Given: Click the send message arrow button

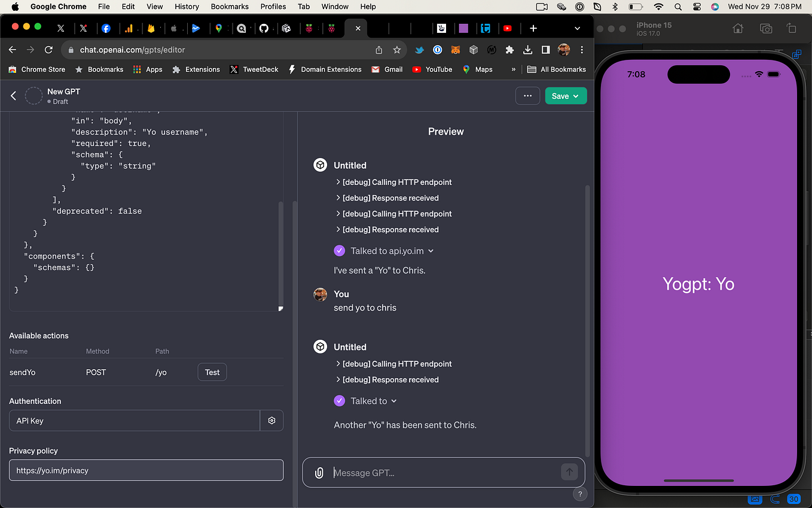Looking at the screenshot, I should coord(569,472).
